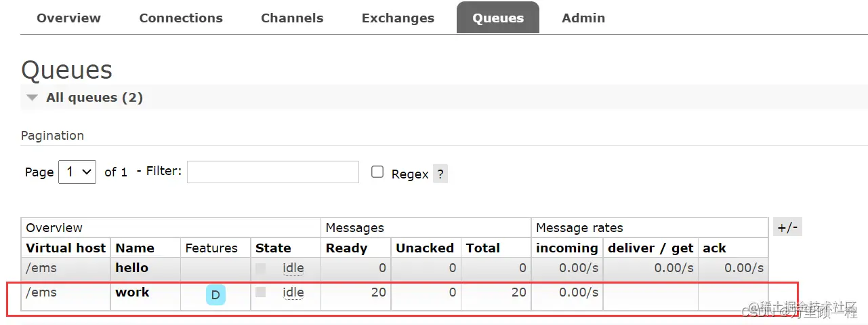Image resolution: width=868 pixels, height=325 pixels.
Task: Sort by Ready messages column
Action: (346, 248)
